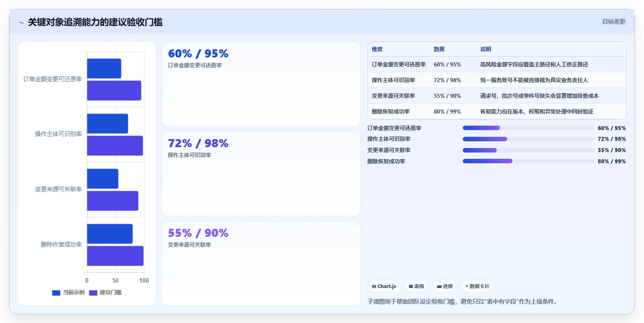Click the slide title 关键对象追溯能力的建议验收门槛
This screenshot has height=323, width=644.
click(x=95, y=22)
